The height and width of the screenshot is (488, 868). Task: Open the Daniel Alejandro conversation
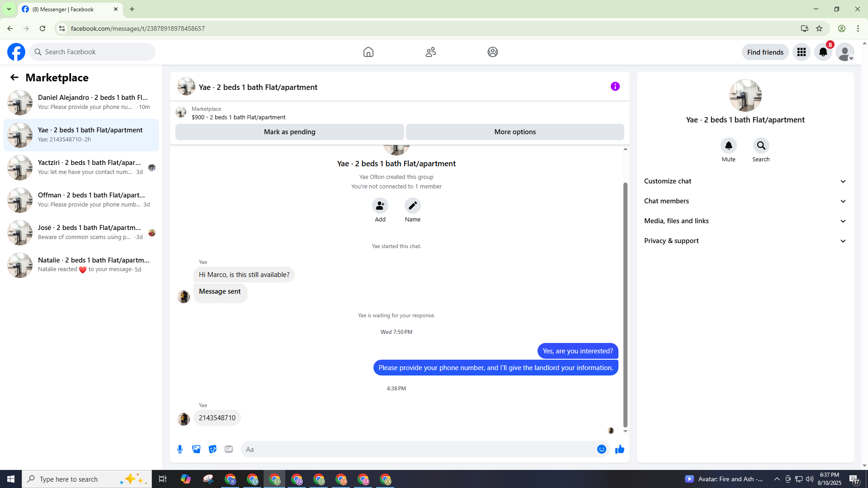coord(81,102)
